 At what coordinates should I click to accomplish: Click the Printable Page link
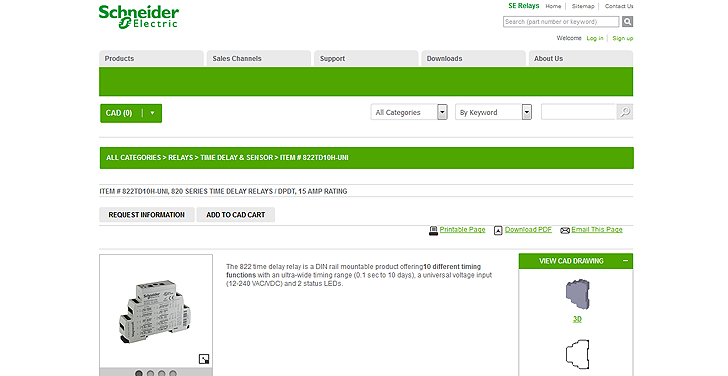pos(462,229)
